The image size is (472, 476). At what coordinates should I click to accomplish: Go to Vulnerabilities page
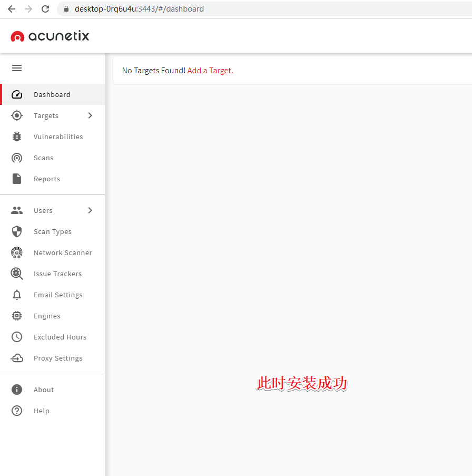pos(53,137)
